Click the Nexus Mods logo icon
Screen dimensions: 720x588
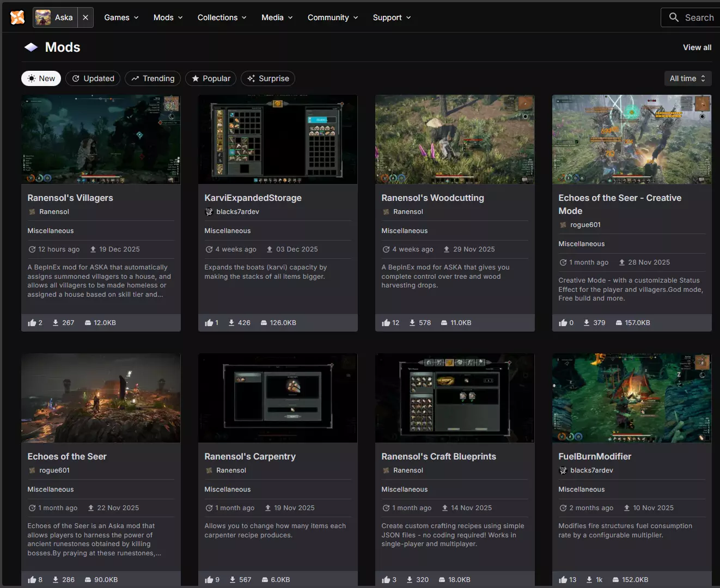(x=17, y=17)
